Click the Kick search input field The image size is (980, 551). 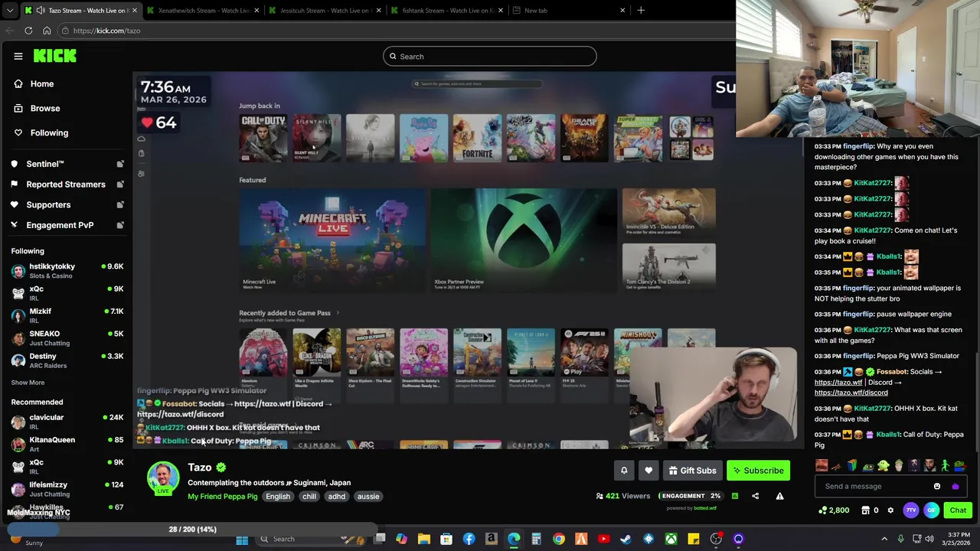click(490, 57)
